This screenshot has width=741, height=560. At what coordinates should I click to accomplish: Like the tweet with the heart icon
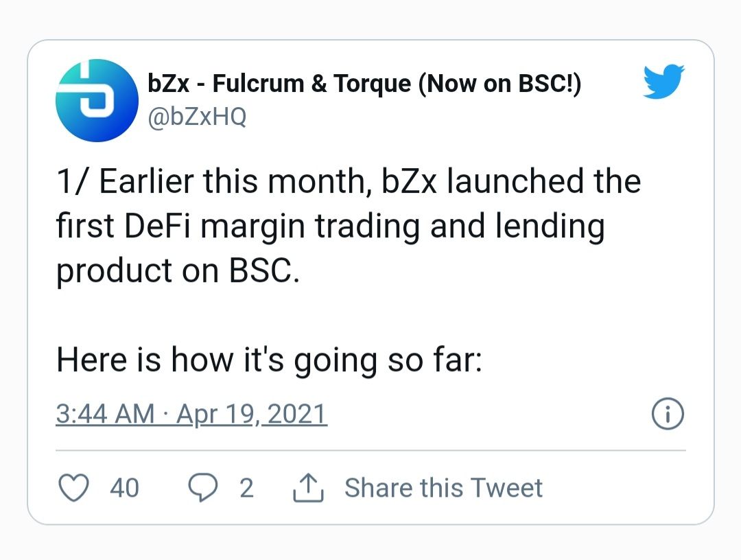(x=74, y=488)
